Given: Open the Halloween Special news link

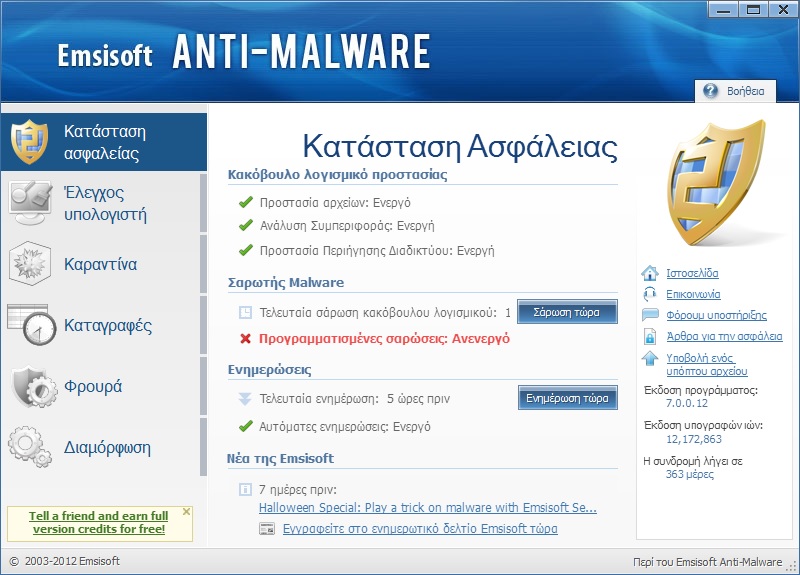Looking at the screenshot, I should 428,508.
